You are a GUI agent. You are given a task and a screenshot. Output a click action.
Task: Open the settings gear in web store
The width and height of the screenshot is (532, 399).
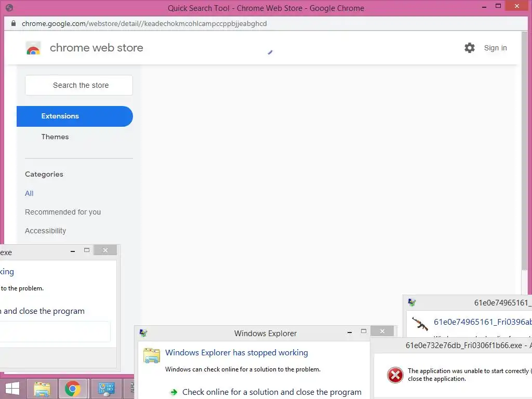click(x=470, y=48)
